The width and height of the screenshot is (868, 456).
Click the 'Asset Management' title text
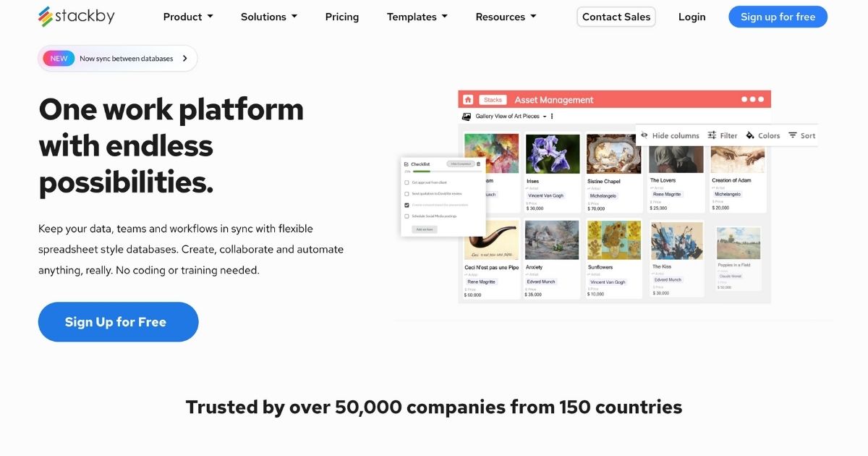click(x=553, y=100)
